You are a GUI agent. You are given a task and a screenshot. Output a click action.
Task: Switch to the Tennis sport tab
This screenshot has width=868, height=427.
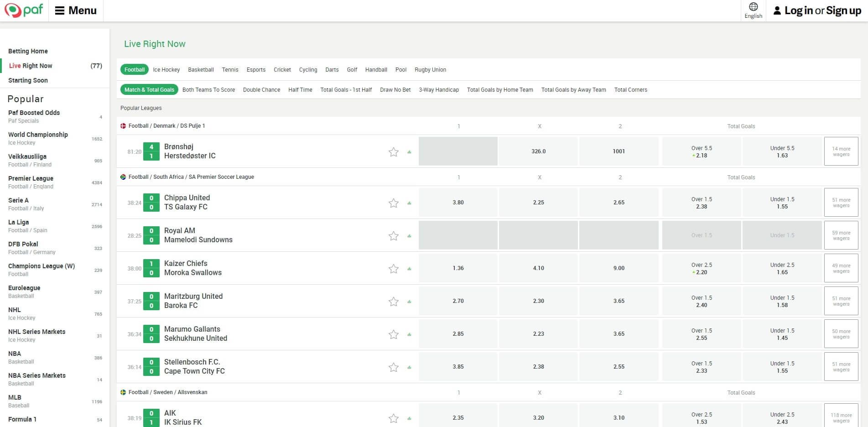click(x=230, y=70)
